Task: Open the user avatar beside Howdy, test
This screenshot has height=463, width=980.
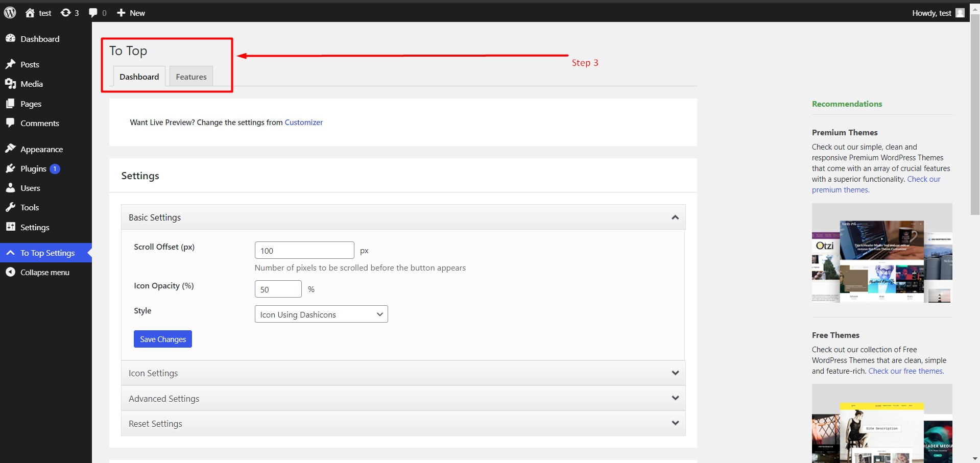Action: (960, 13)
